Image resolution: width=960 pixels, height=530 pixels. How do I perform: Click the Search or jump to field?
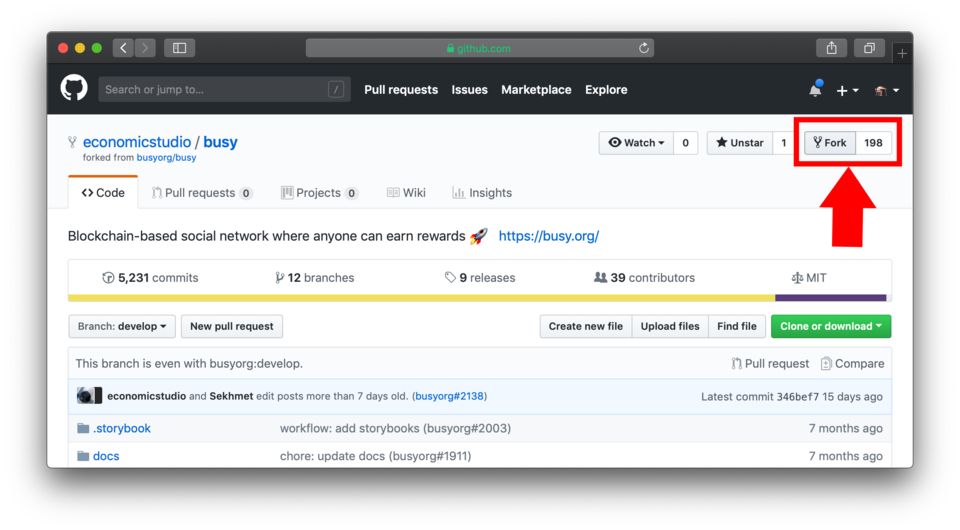tap(224, 89)
